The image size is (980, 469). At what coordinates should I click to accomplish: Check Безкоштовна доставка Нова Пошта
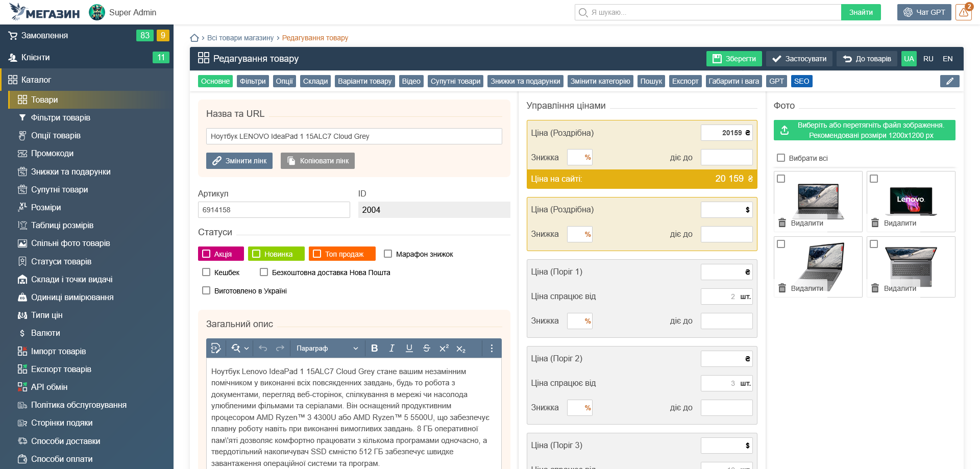tap(264, 272)
